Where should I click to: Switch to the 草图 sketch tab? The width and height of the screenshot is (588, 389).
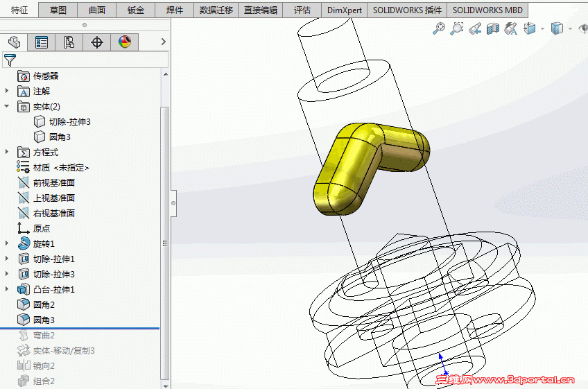click(x=58, y=10)
